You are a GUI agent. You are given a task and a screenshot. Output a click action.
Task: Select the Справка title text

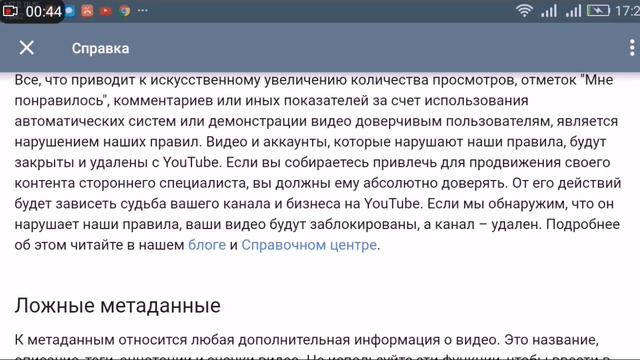(100, 48)
